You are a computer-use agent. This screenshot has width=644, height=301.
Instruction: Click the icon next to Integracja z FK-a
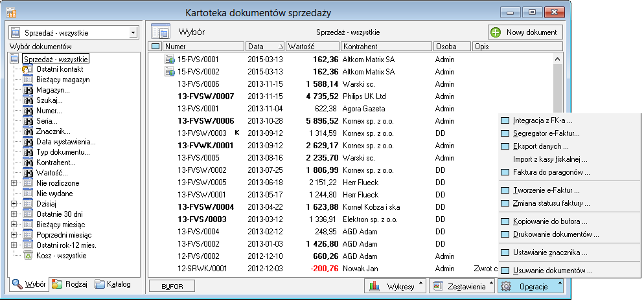point(505,121)
